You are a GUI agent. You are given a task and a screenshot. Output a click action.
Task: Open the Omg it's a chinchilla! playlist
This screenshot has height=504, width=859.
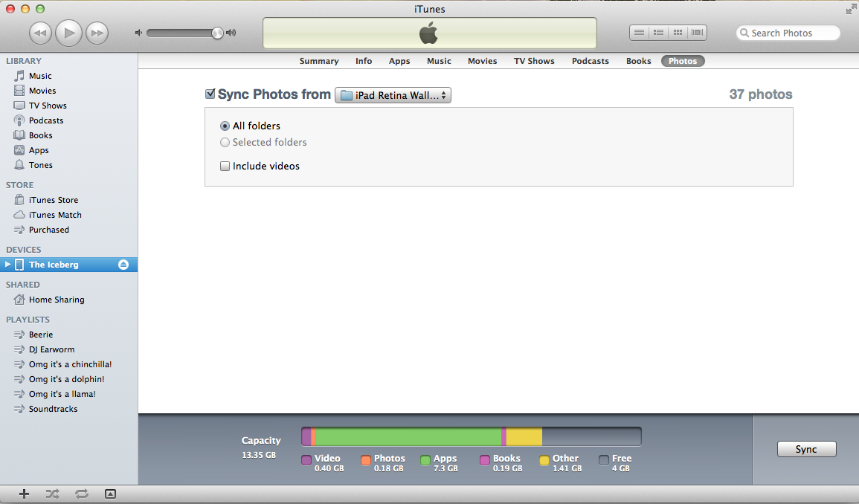[69, 364]
